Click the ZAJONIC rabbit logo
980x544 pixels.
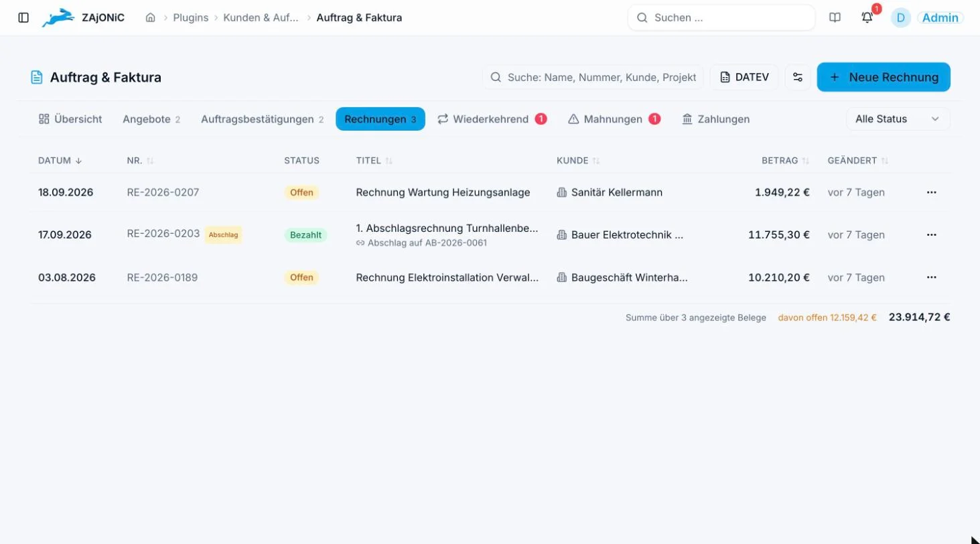point(58,18)
